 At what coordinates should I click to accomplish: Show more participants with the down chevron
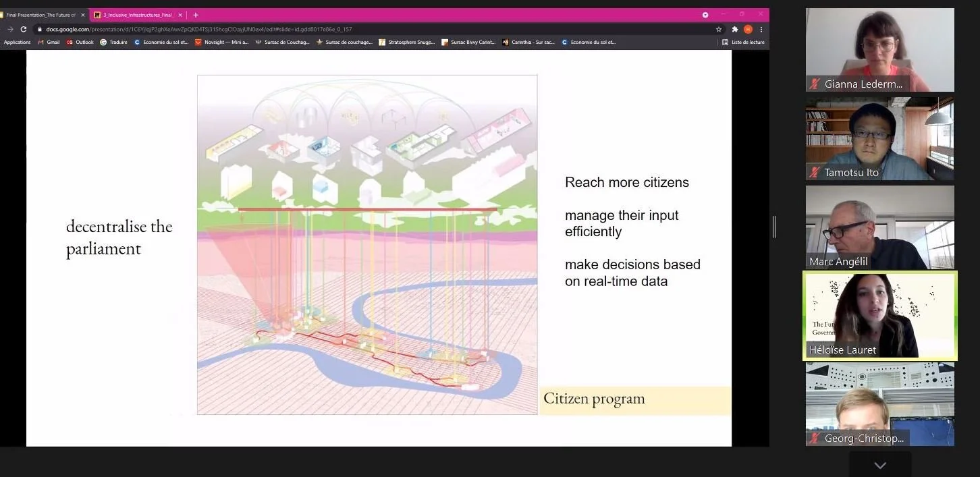[880, 465]
